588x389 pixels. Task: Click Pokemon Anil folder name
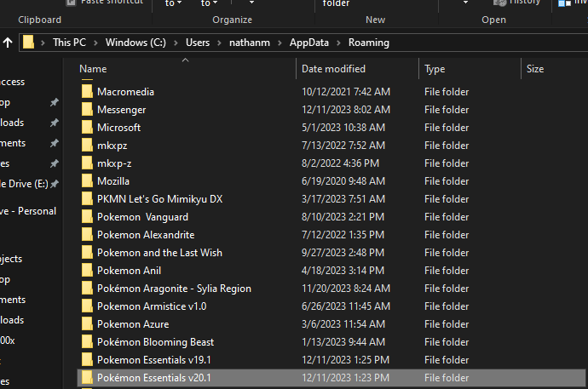click(129, 271)
